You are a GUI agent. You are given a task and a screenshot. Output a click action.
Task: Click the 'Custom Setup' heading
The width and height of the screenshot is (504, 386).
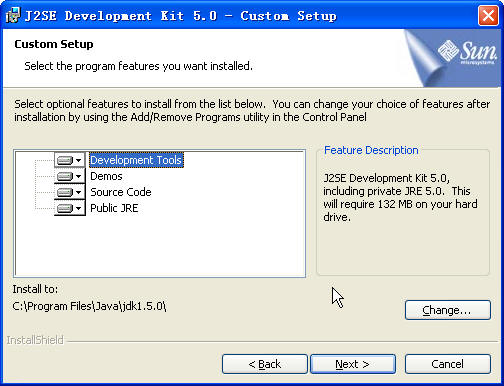click(54, 44)
